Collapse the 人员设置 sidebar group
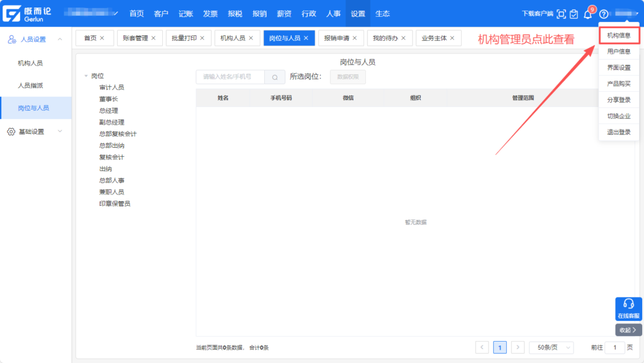This screenshot has height=363, width=644. tap(60, 40)
